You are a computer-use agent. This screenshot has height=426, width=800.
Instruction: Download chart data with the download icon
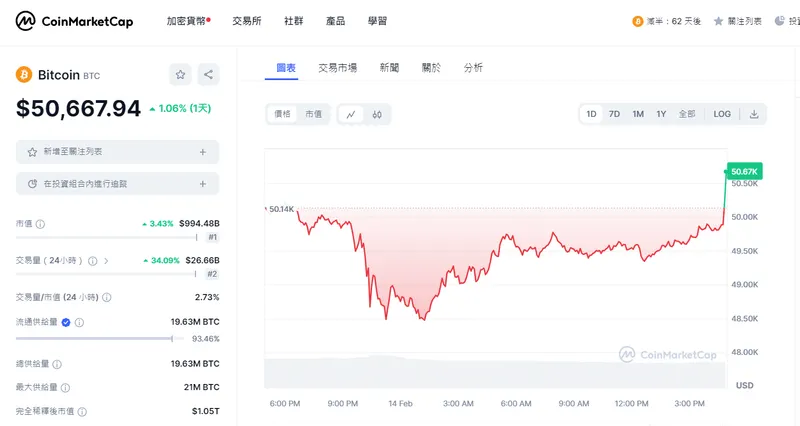(754, 114)
